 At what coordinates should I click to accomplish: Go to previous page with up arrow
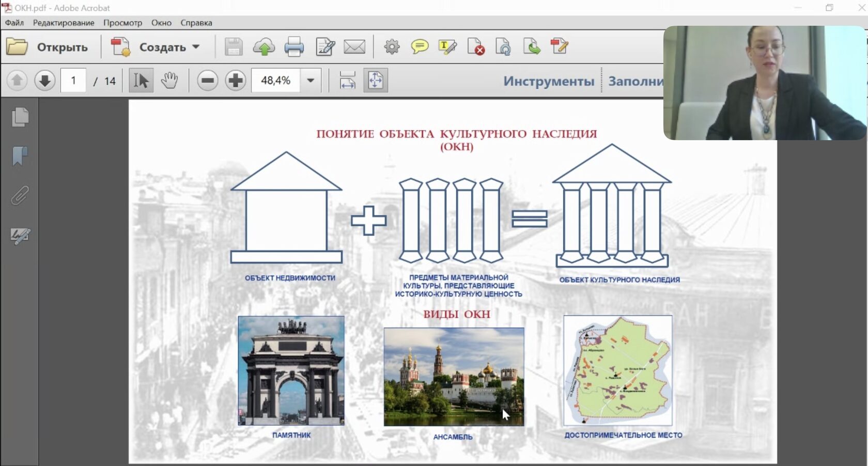pos(17,81)
